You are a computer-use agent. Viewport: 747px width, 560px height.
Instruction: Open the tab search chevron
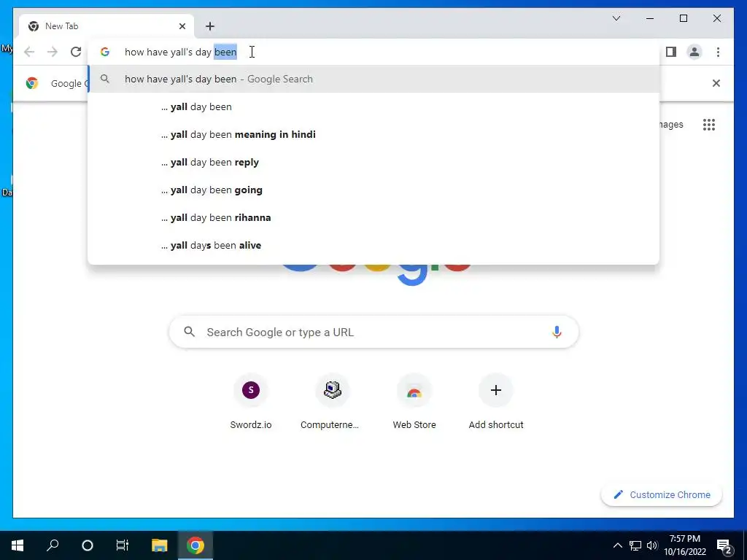point(616,18)
